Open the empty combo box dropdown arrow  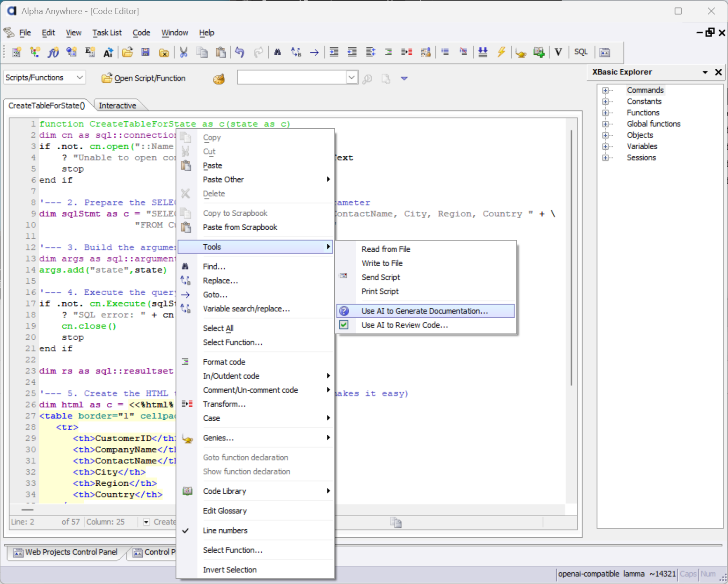(352, 77)
